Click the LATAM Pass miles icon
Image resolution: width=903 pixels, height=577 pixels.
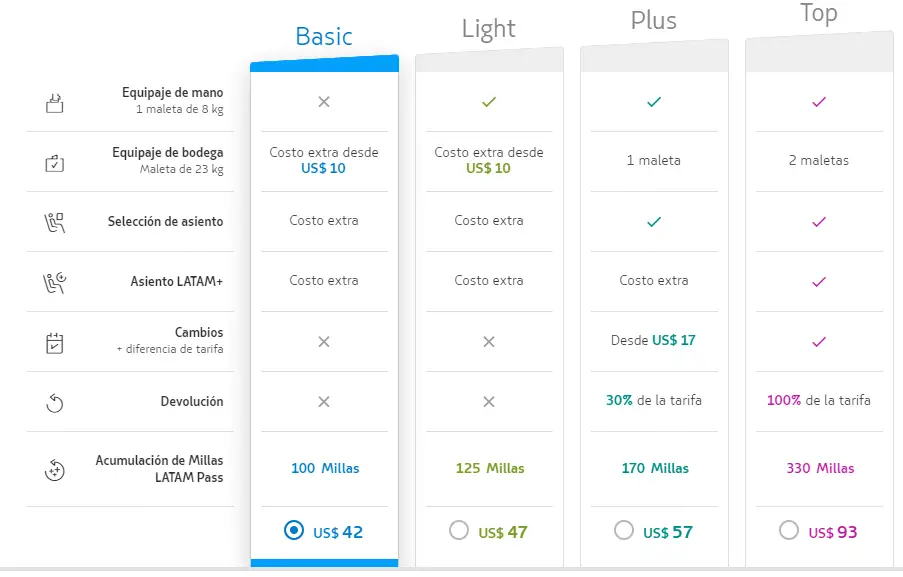55,470
